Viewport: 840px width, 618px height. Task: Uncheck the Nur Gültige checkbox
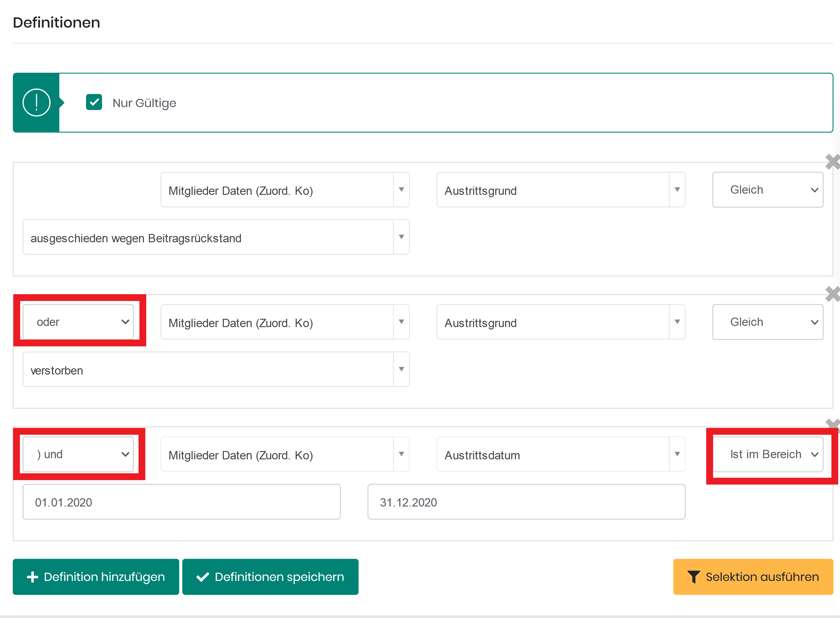(x=94, y=102)
